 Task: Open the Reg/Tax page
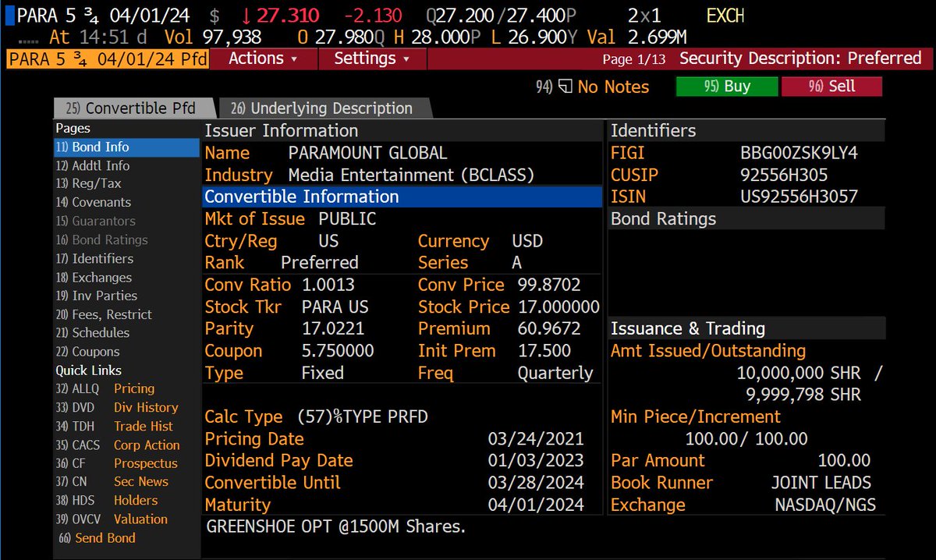88,183
